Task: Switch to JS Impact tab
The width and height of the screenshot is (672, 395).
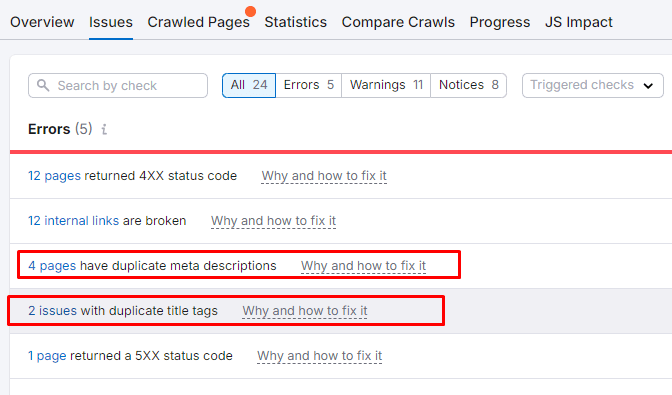Action: point(579,22)
